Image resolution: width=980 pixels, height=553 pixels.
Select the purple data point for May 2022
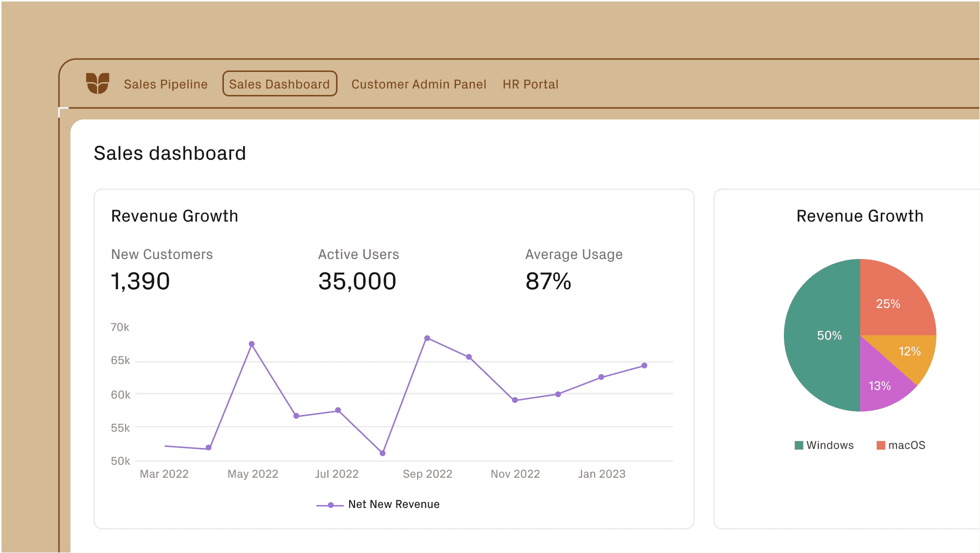pos(252,343)
